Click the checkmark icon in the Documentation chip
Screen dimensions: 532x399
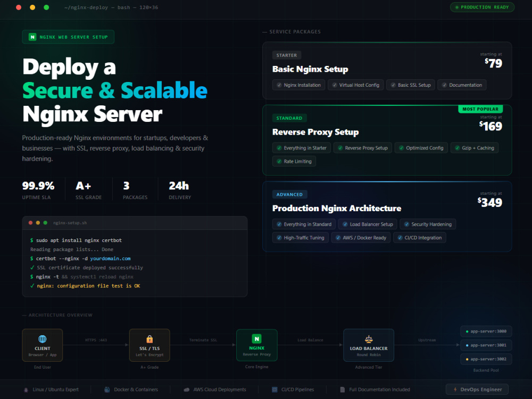click(444, 85)
